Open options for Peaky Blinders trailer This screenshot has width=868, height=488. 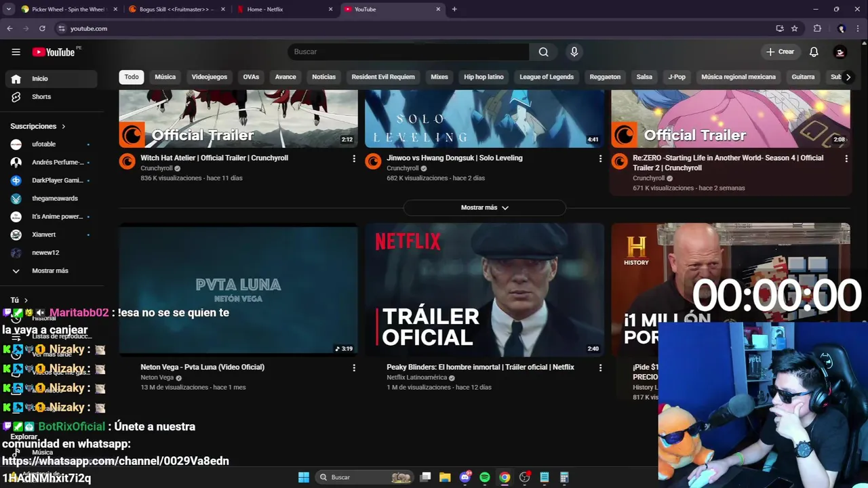[x=600, y=367]
